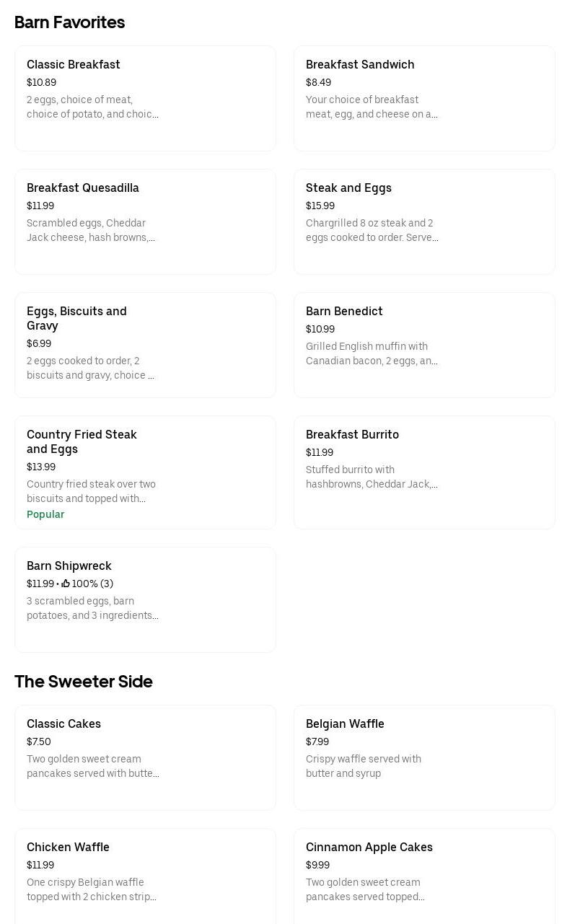The height and width of the screenshot is (924, 580).
Task: Select the Belgian Waffle card
Action: (x=423, y=757)
